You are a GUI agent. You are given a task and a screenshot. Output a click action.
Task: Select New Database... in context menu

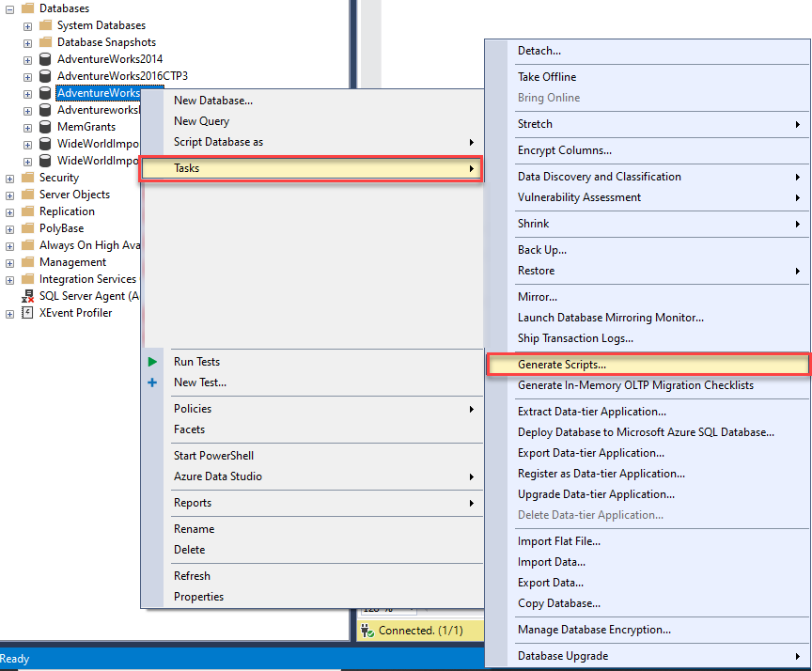(311, 101)
